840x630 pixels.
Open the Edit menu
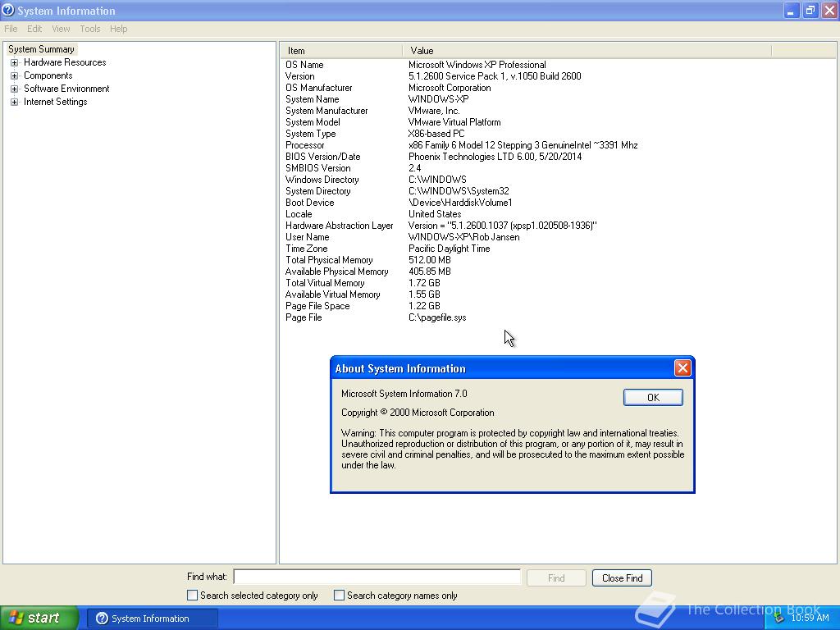coord(34,29)
